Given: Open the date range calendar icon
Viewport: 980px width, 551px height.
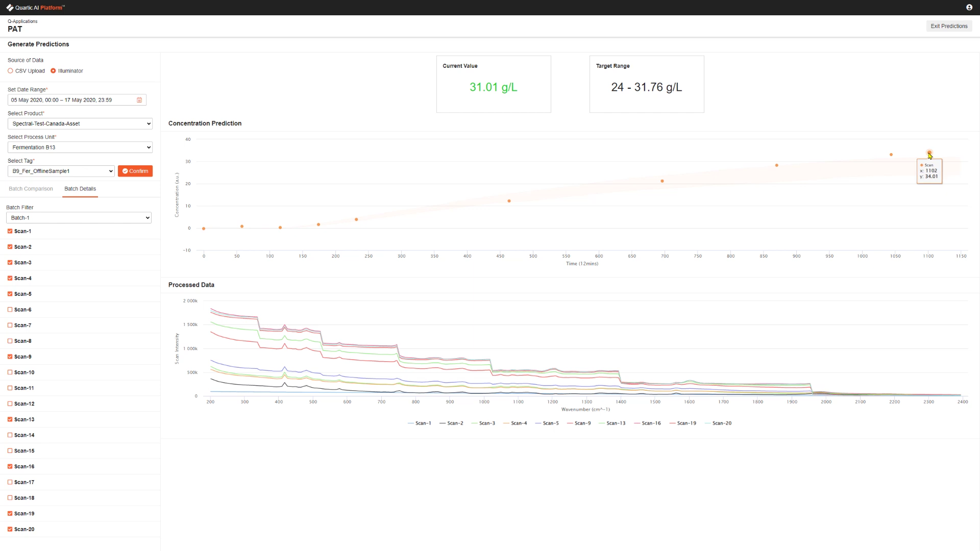Looking at the screenshot, I should (139, 100).
